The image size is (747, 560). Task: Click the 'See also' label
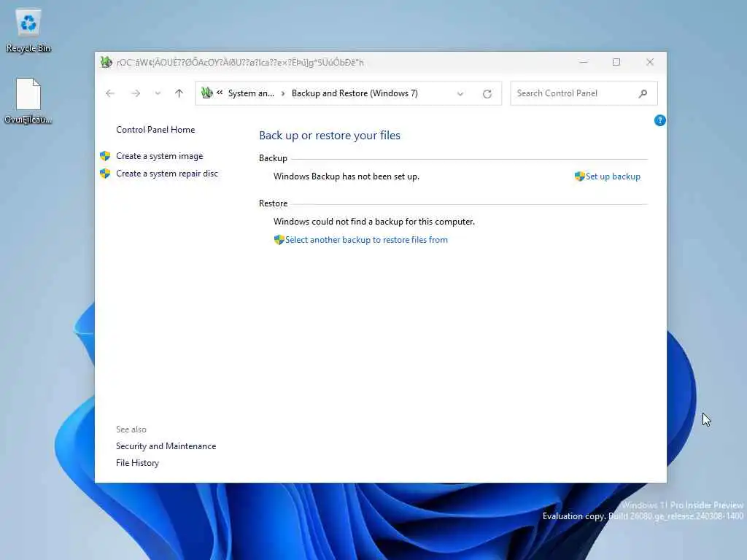click(x=131, y=429)
